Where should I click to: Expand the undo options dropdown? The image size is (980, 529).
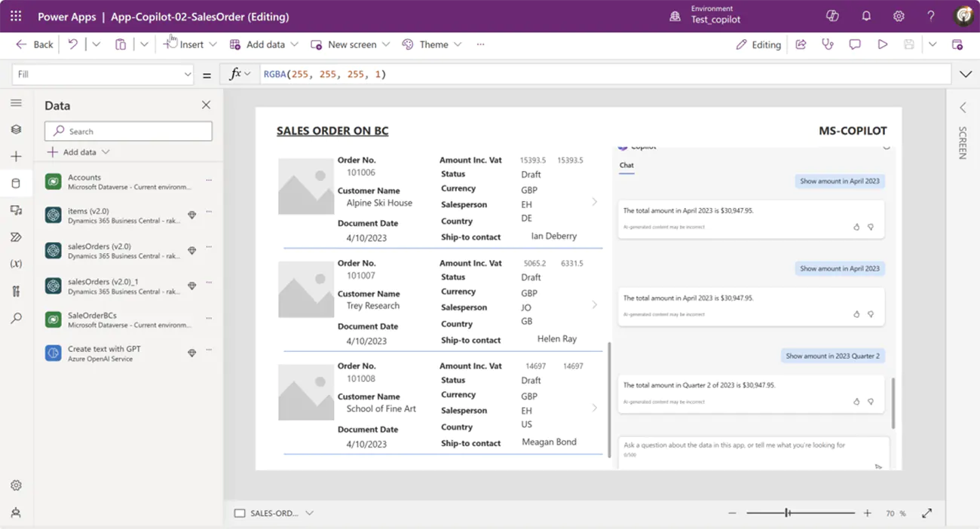(96, 44)
